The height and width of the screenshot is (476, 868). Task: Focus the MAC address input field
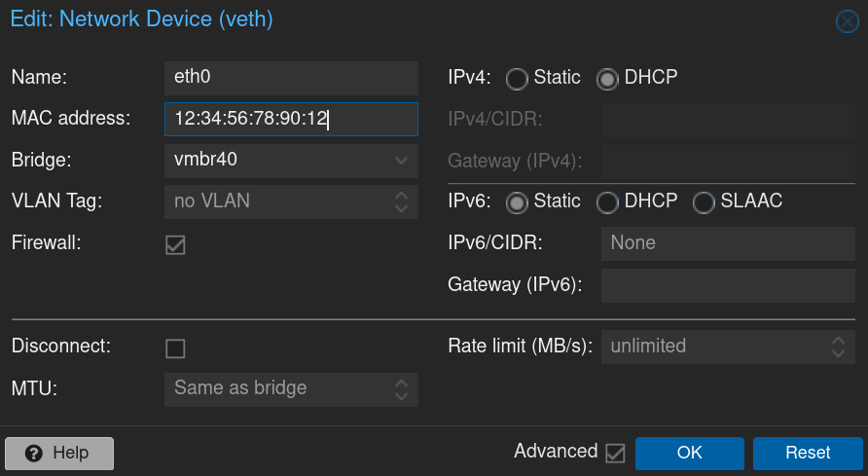[x=290, y=119]
